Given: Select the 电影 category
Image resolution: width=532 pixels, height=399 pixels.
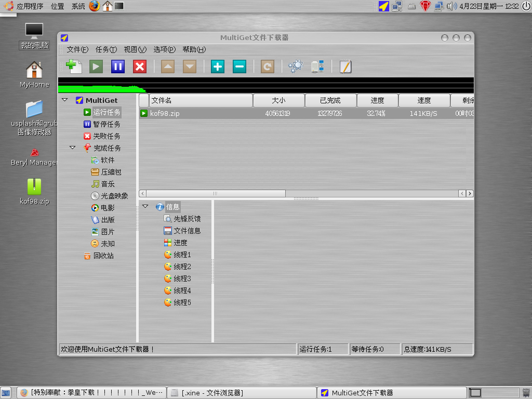Looking at the screenshot, I should (x=108, y=208).
